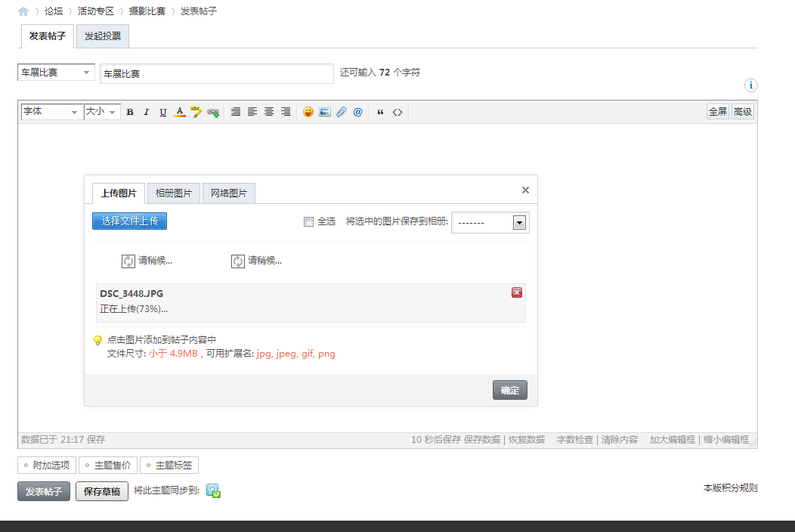795x532 pixels.
Task: Click the 选择文件上传 upload button
Action: coord(129,220)
